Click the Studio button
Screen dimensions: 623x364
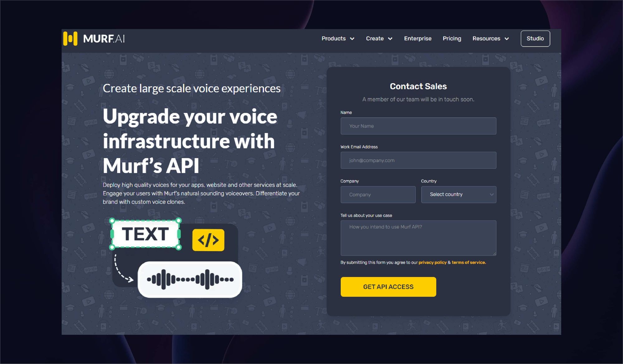(535, 38)
